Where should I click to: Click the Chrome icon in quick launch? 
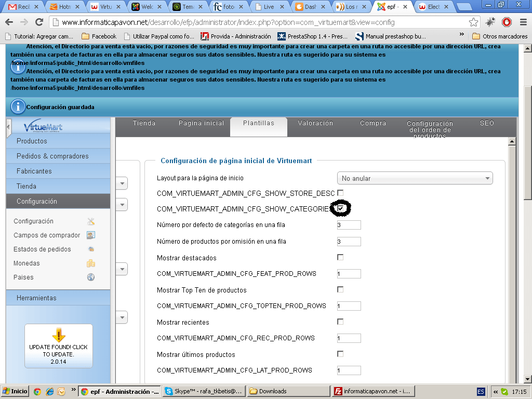pos(37,392)
